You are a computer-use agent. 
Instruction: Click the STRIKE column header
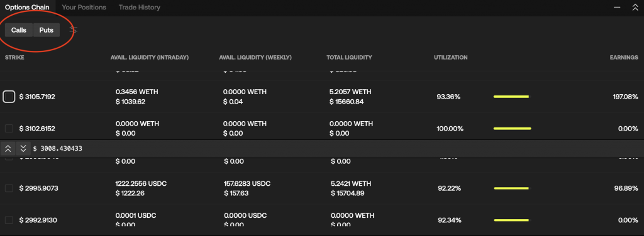pos(14,57)
